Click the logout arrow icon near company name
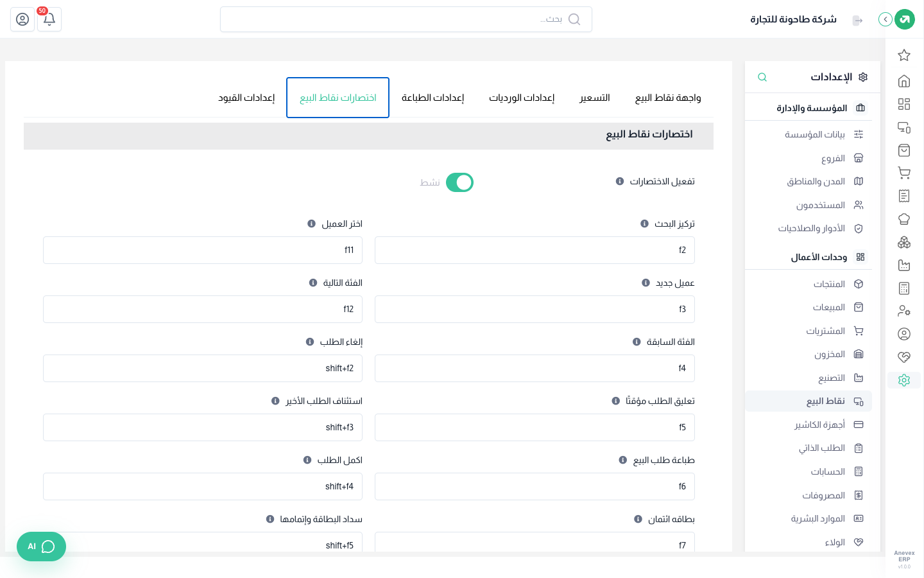924x578 pixels. 857,20
